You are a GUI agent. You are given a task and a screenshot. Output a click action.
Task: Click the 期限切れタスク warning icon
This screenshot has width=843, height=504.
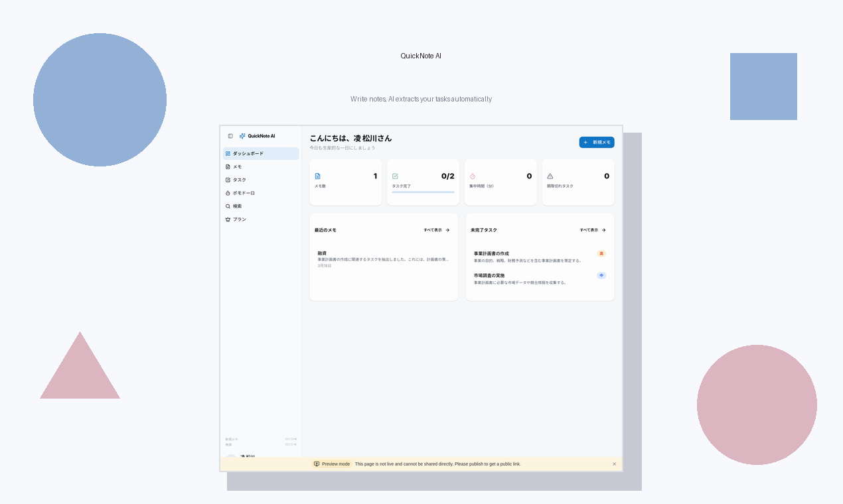tap(550, 176)
